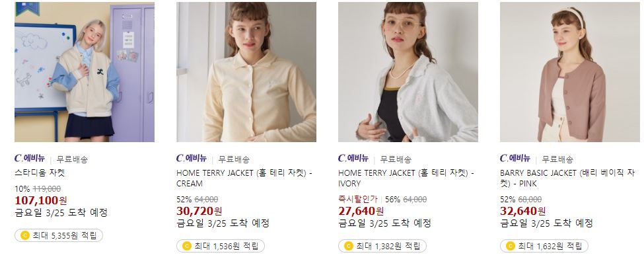
Task: Open the ivory terry jacket product image
Action: (408, 72)
